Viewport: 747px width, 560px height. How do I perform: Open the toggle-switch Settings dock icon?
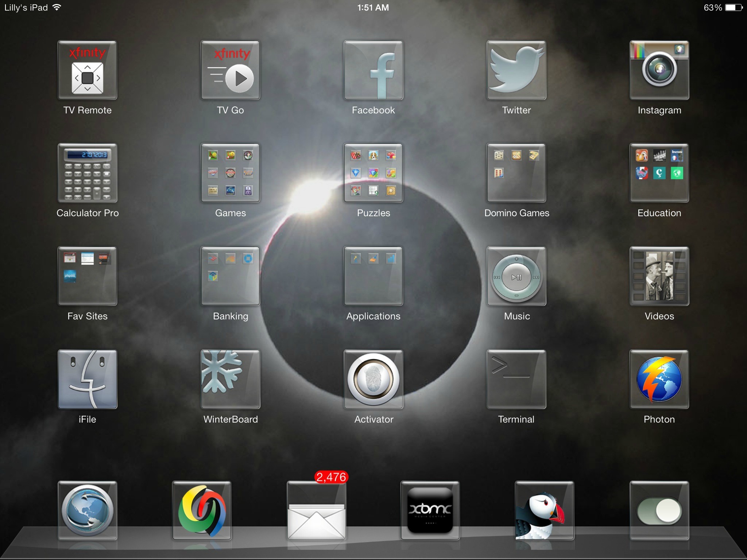659,510
